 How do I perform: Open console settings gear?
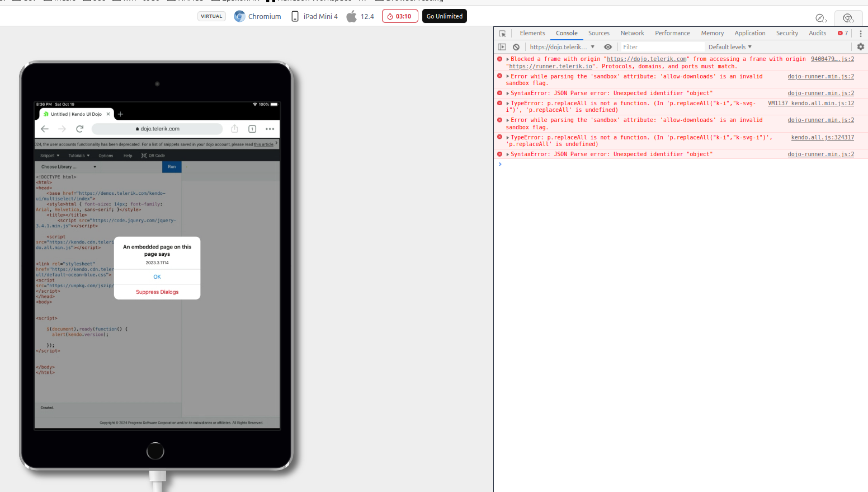861,47
